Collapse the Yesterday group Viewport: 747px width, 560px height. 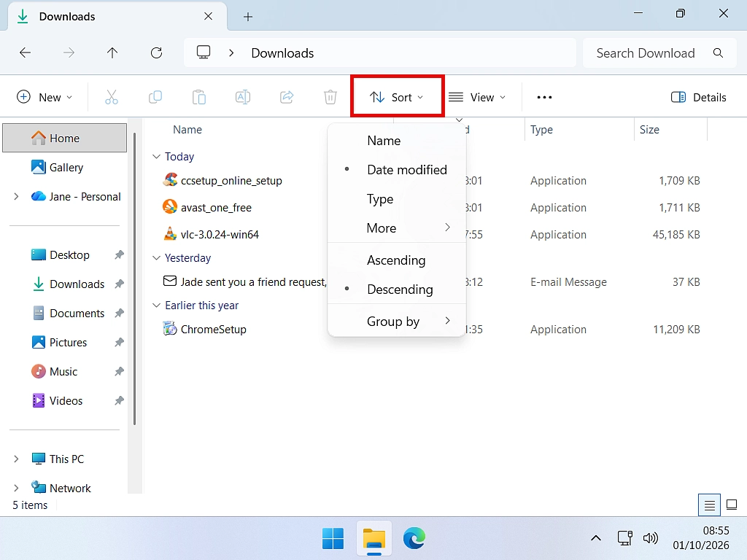click(156, 257)
